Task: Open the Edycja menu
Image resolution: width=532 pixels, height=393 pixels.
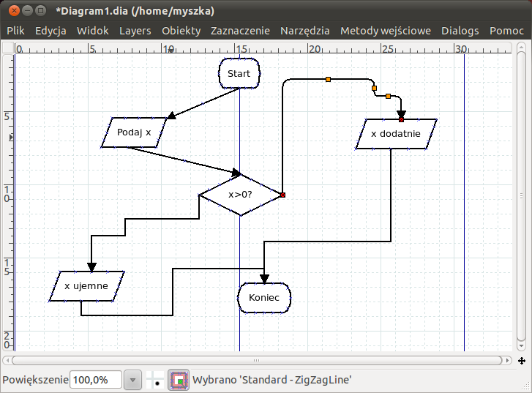Action: tap(50, 31)
